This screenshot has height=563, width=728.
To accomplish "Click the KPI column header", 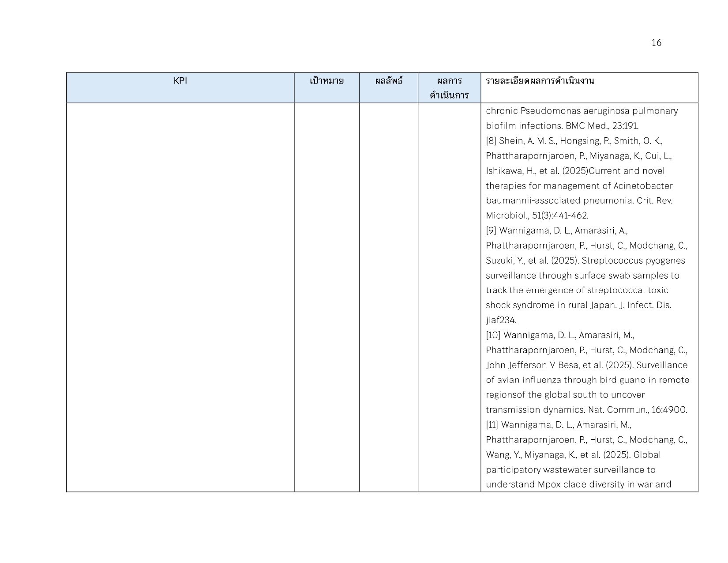I will (180, 81).
